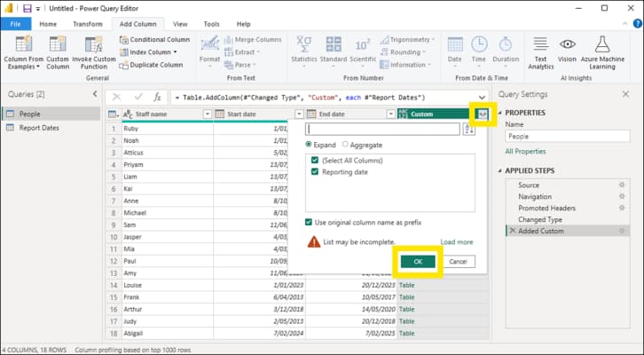Select the Report Dates query
Screen dimensions: 644x355
click(51, 128)
